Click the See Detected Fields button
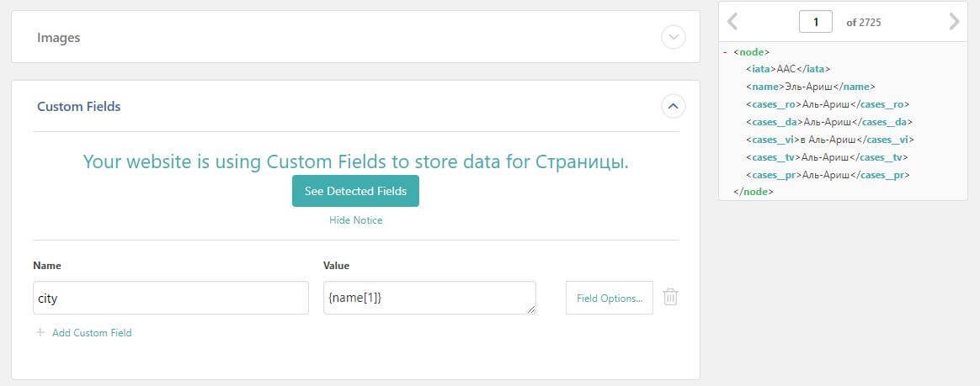The width and height of the screenshot is (980, 386). (355, 191)
